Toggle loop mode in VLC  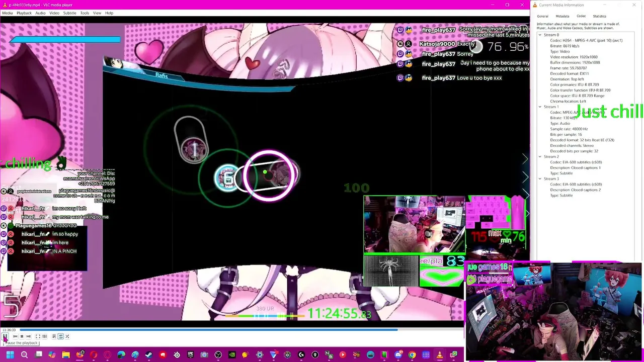click(61, 336)
